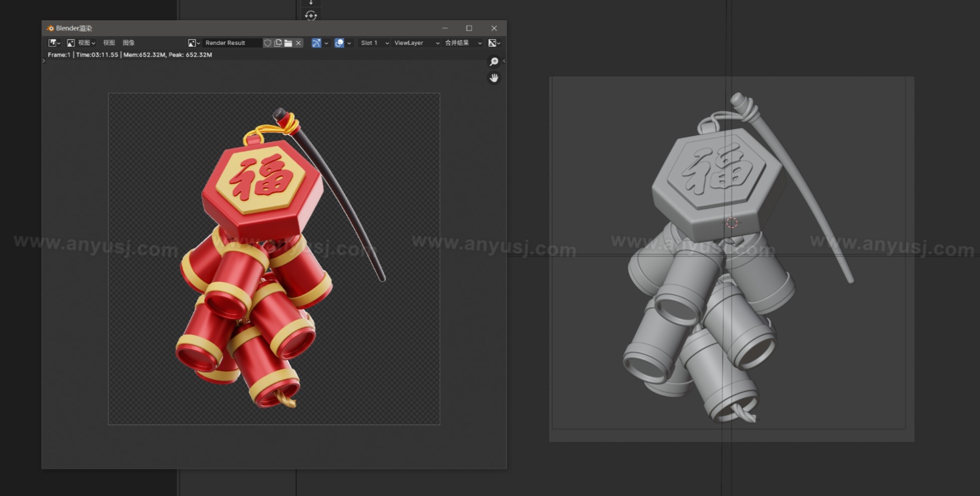Minimize the Blender渲染 window
Screen dimensions: 980x496
pyautogui.click(x=445, y=28)
